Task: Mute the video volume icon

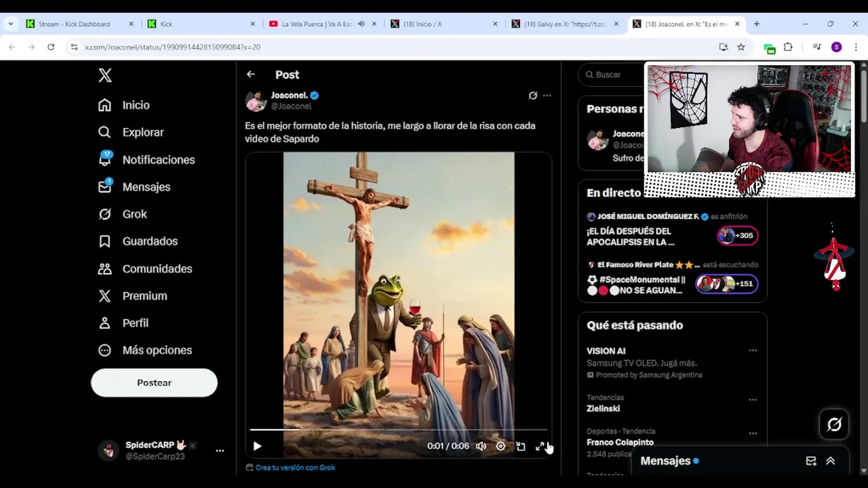Action: [481, 446]
